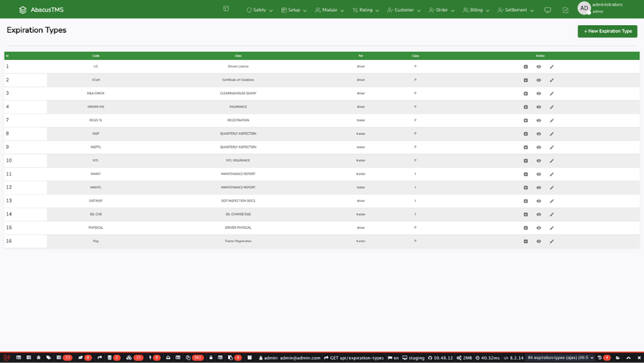
Task: Open the Billing menu
Action: tap(476, 10)
